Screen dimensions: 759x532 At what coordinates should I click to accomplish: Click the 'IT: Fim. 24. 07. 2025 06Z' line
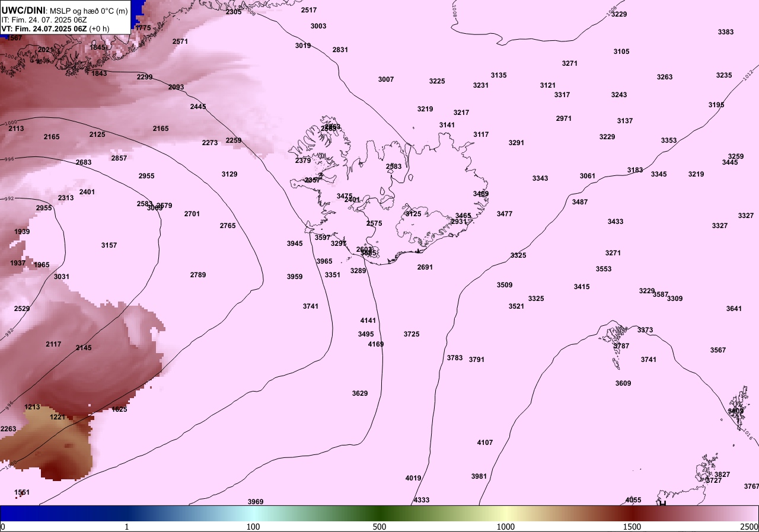click(44, 20)
